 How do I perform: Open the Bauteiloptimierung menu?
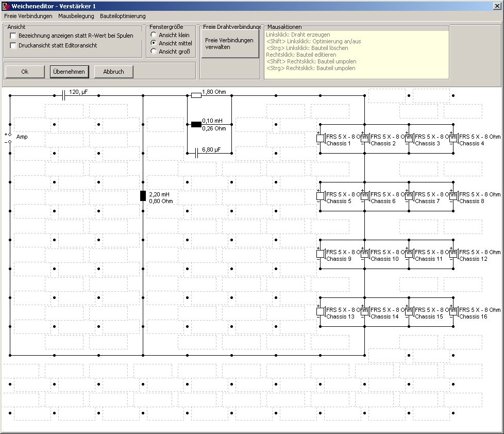[123, 16]
